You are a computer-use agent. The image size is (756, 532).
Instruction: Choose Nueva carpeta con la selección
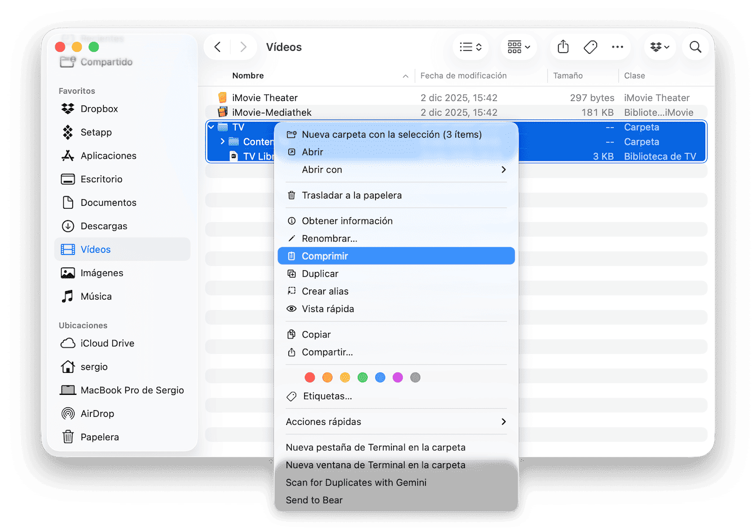click(396, 135)
